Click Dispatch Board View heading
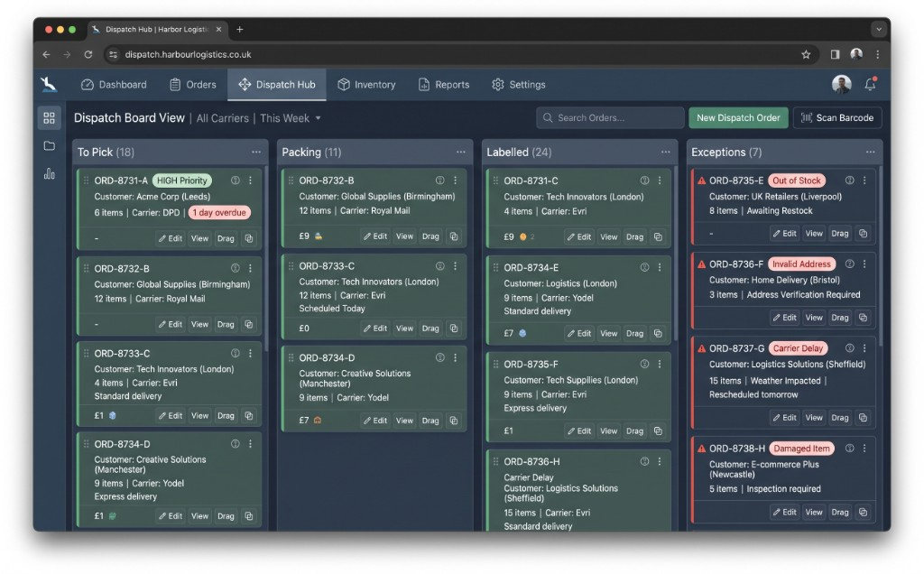Image resolution: width=924 pixels, height=574 pixels. [129, 118]
